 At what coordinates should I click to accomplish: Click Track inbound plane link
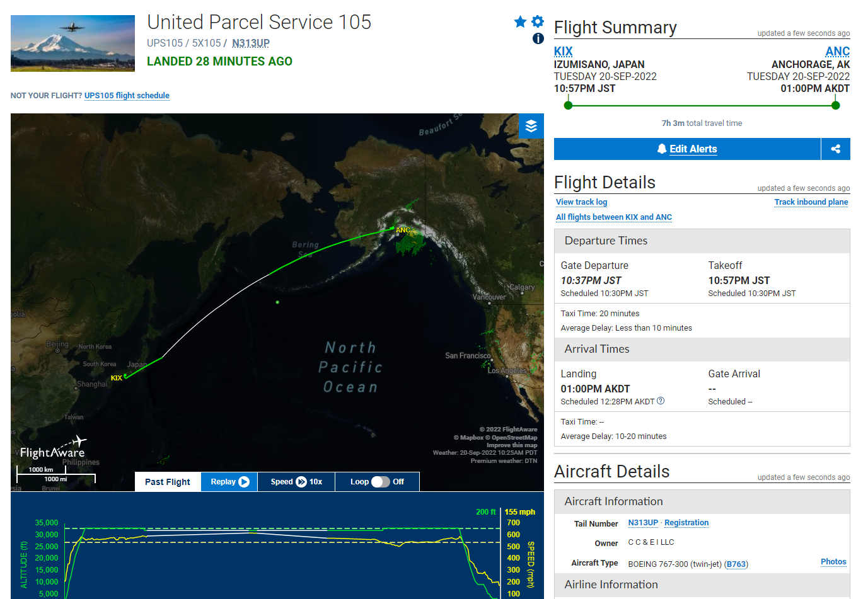click(811, 202)
